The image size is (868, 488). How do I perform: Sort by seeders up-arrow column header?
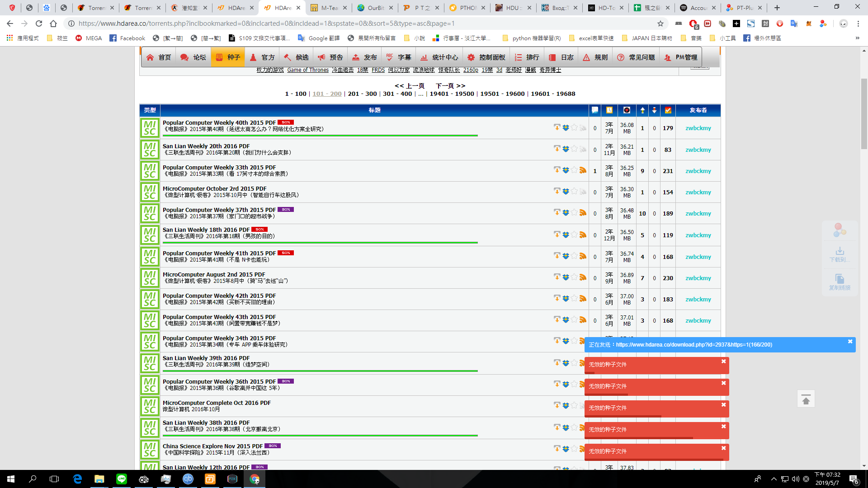(642, 110)
